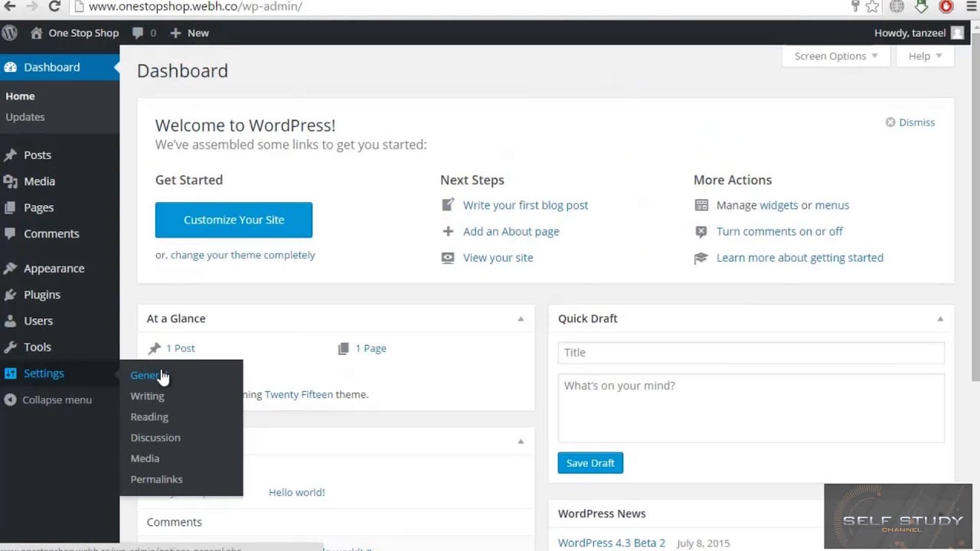Open the Twenty Fifteen theme link
The height and width of the screenshot is (551, 980).
[x=299, y=394]
